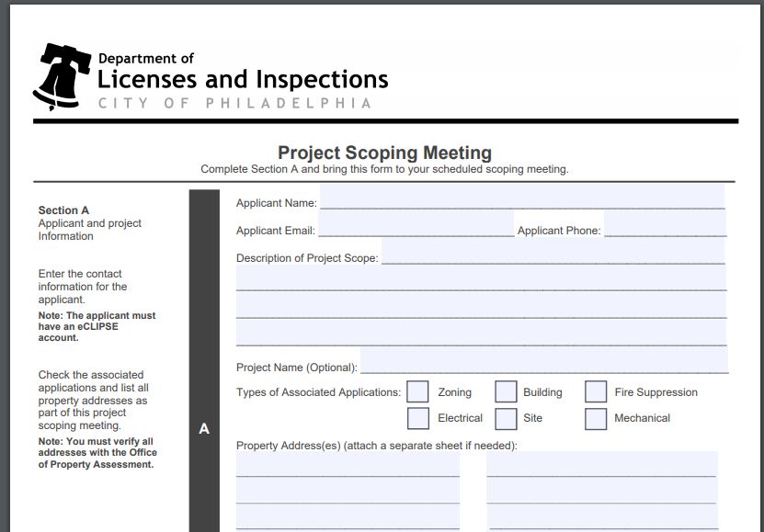Click the third line of the project scope description

click(x=482, y=306)
